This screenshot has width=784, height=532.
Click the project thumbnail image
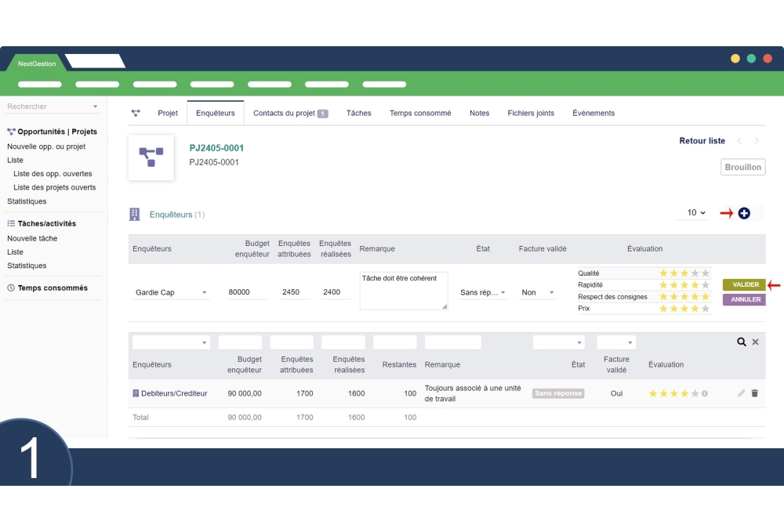[151, 157]
